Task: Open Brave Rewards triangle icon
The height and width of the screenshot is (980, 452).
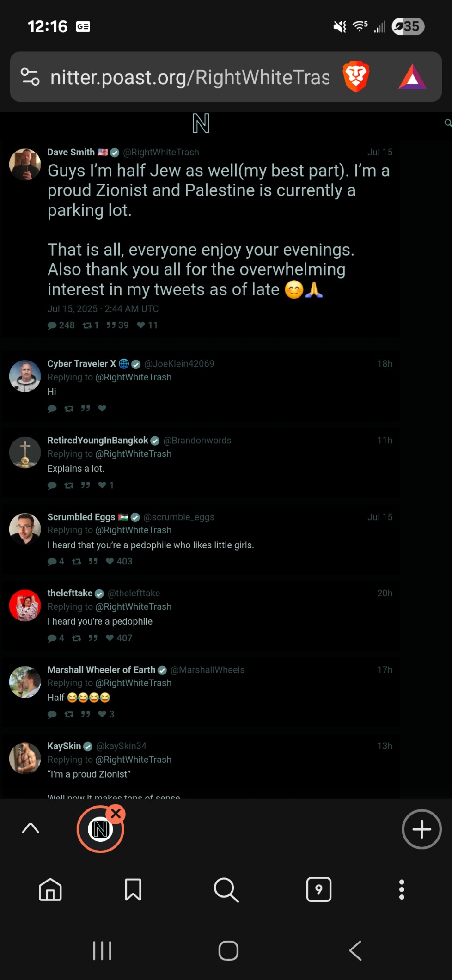Action: coord(412,77)
